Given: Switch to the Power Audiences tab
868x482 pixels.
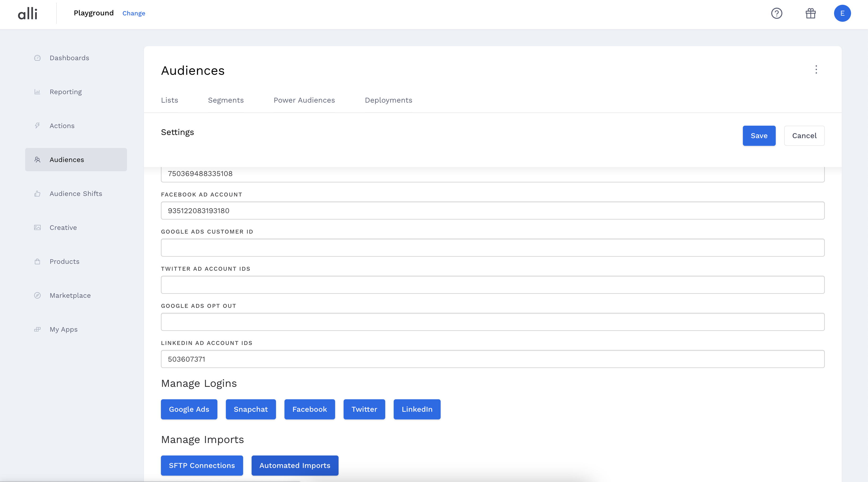Looking at the screenshot, I should pos(304,100).
